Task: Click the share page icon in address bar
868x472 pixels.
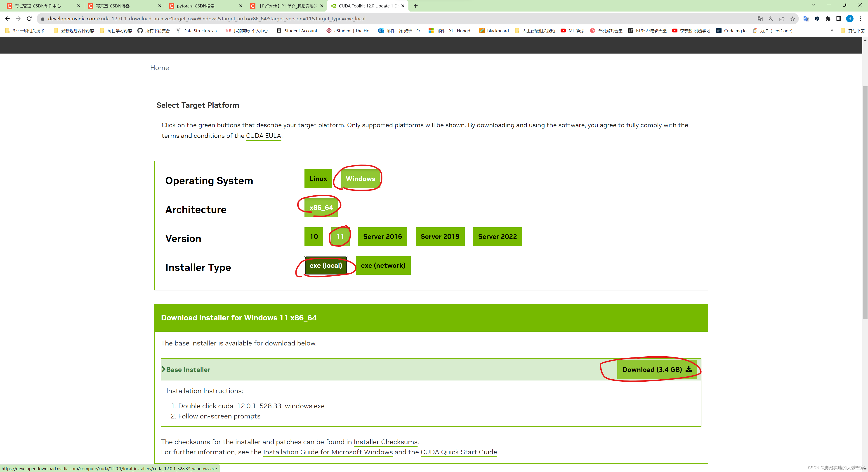Action: coord(782,19)
